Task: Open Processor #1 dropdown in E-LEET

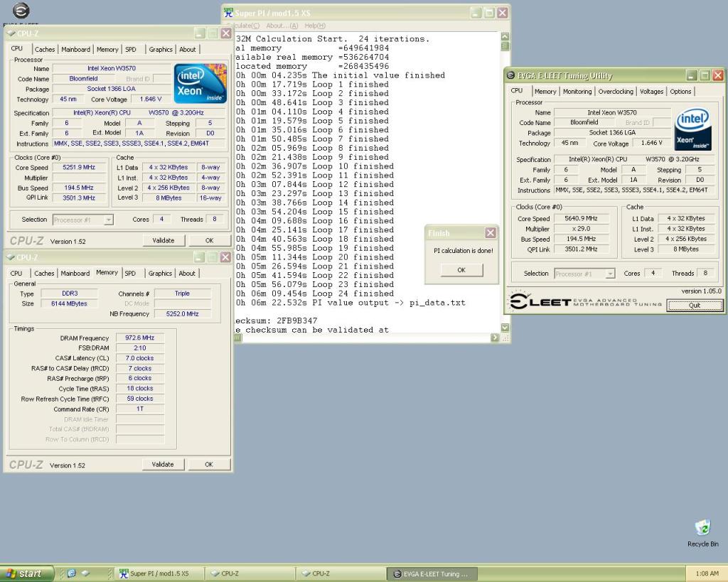Action: pos(610,274)
